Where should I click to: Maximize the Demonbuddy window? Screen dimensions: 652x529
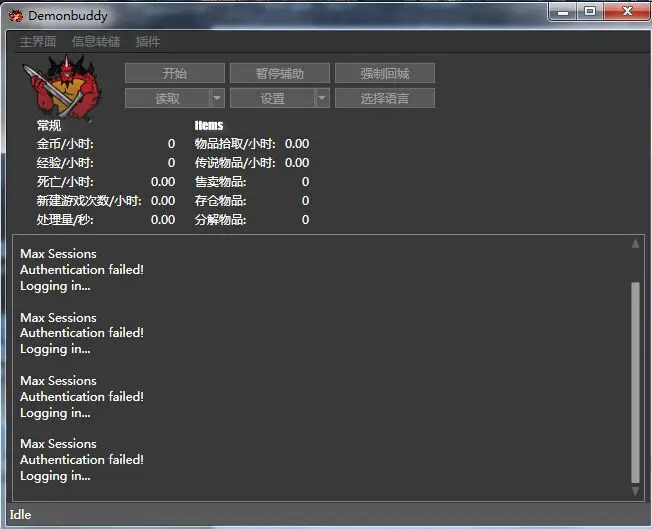590,11
